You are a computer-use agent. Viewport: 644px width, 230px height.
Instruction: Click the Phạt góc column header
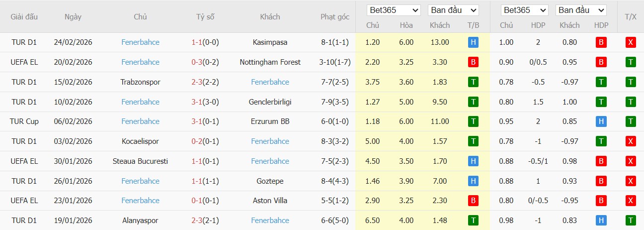click(334, 17)
